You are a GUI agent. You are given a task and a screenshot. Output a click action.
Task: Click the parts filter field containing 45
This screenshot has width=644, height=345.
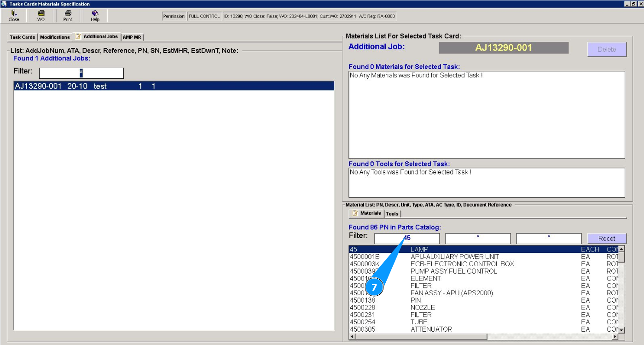(407, 239)
